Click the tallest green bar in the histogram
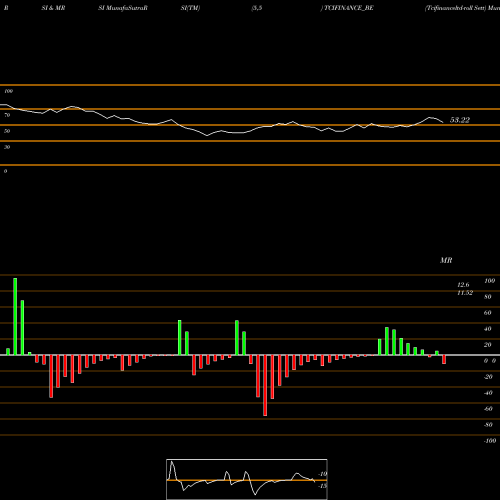500x500 pixels. (x=15, y=316)
